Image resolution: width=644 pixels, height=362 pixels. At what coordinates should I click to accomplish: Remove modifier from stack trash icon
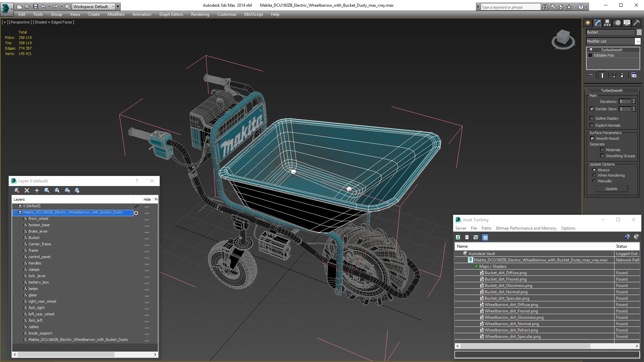coord(622,75)
